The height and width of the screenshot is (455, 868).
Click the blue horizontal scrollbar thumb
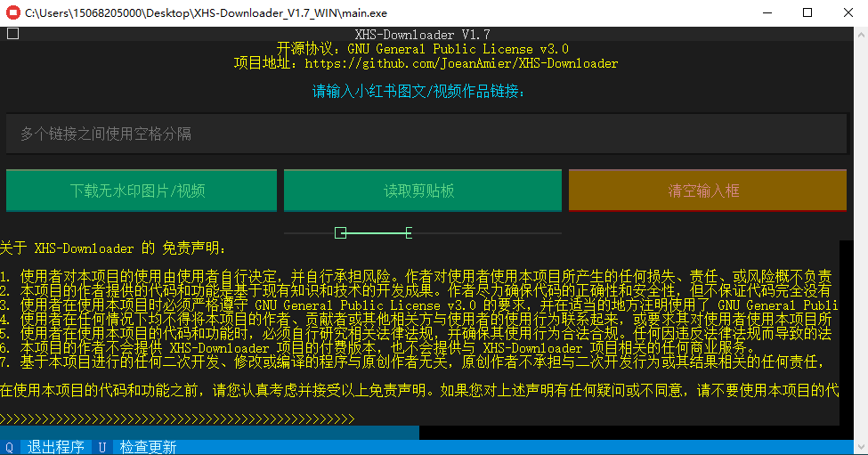point(209,433)
